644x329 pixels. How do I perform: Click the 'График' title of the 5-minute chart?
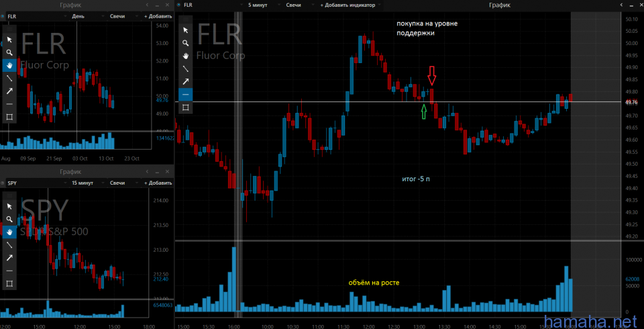499,5
